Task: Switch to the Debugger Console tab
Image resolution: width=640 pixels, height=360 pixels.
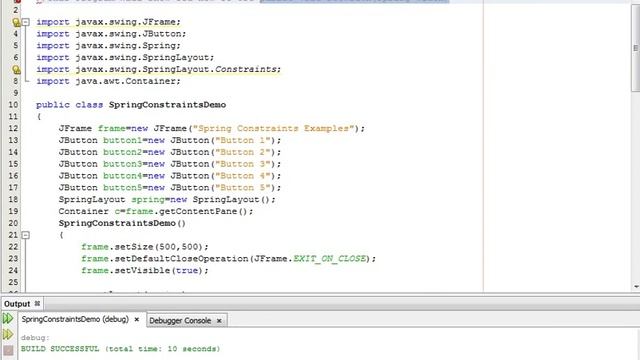Action: coord(180,321)
